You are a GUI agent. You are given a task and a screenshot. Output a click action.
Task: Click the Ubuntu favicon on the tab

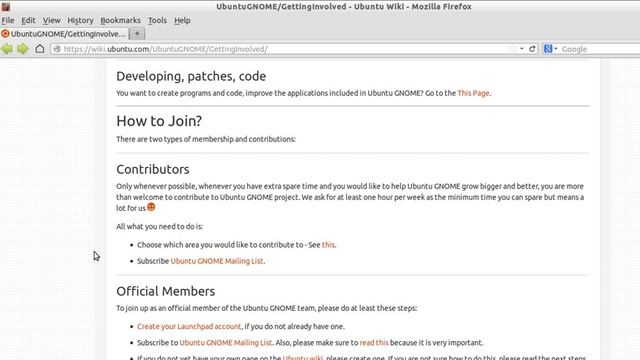pyautogui.click(x=5, y=34)
